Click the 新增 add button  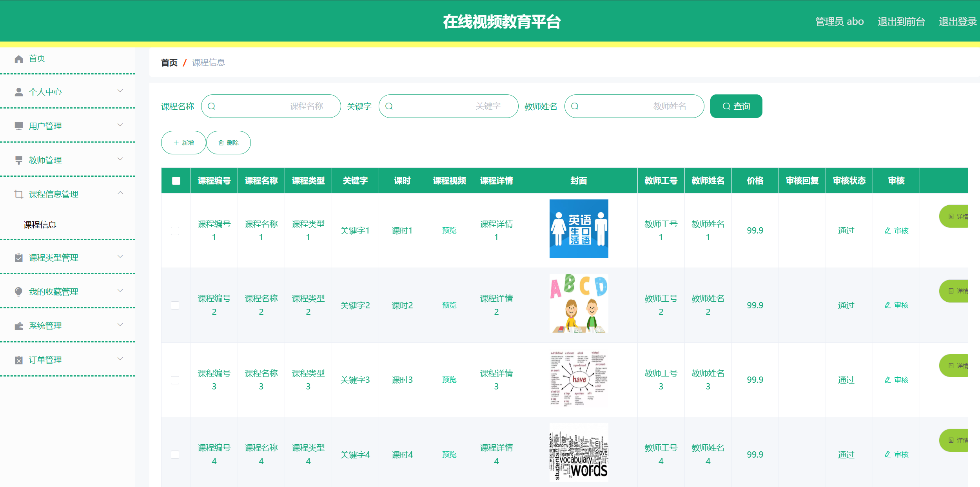coord(183,143)
